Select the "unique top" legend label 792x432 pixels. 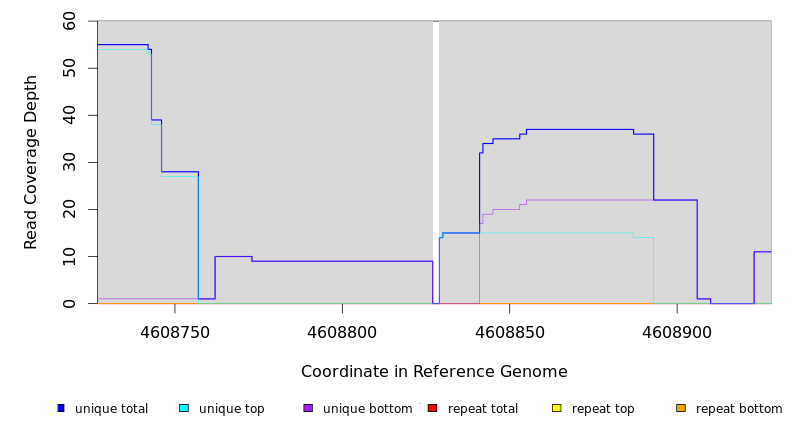(231, 409)
